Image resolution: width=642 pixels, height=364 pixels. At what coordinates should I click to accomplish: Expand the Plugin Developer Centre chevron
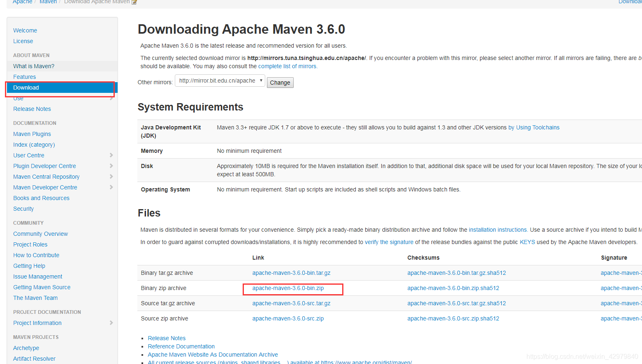click(x=111, y=166)
